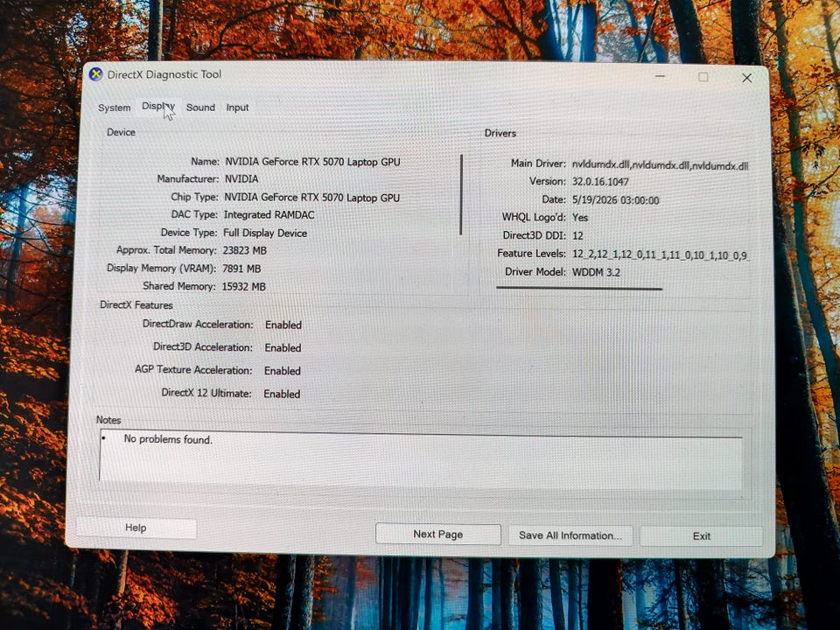
Task: Click the Shared Memory value 15932 MB
Action: (244, 287)
